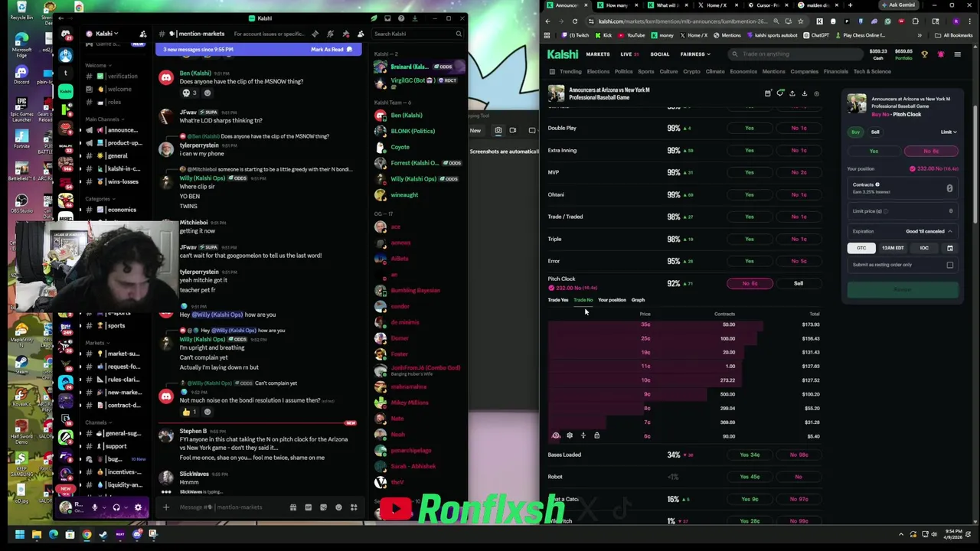
Task: Click Kalshi notifications bell icon
Action: pos(940,54)
